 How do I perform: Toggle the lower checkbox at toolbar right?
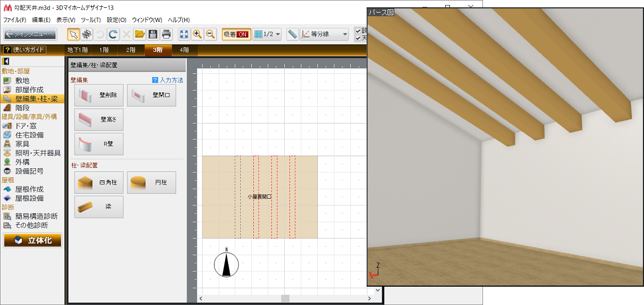point(358,38)
